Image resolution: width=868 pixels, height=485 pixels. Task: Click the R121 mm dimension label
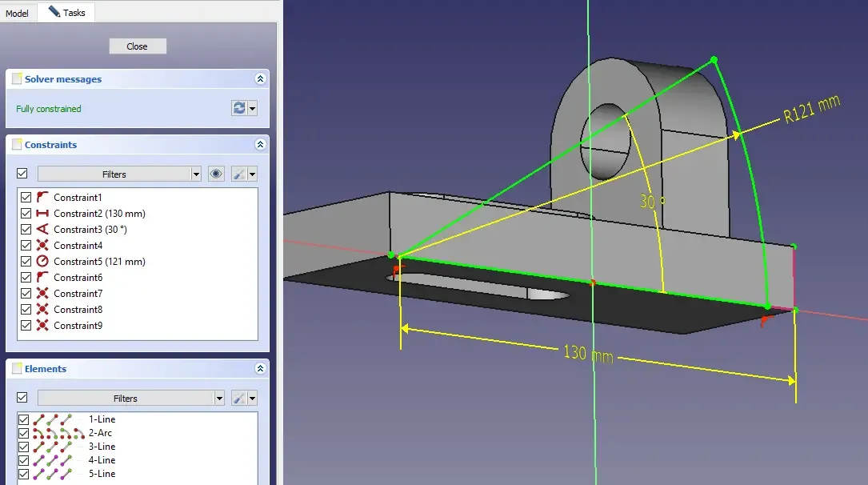811,109
